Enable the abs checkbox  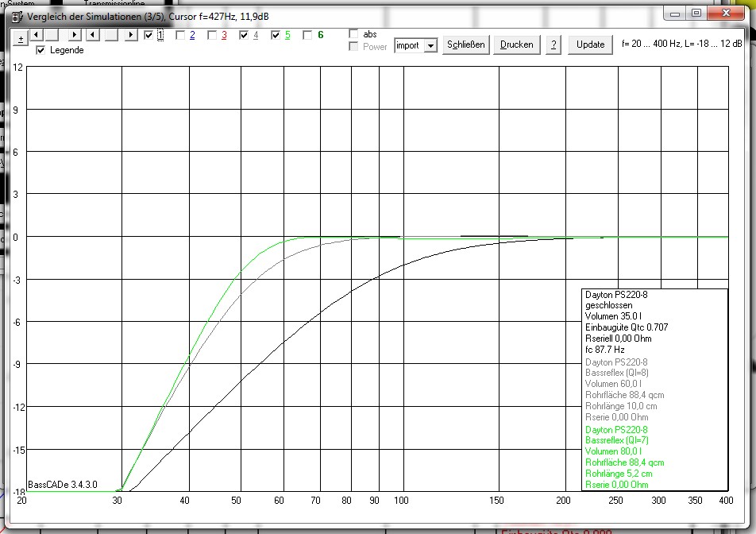[353, 33]
